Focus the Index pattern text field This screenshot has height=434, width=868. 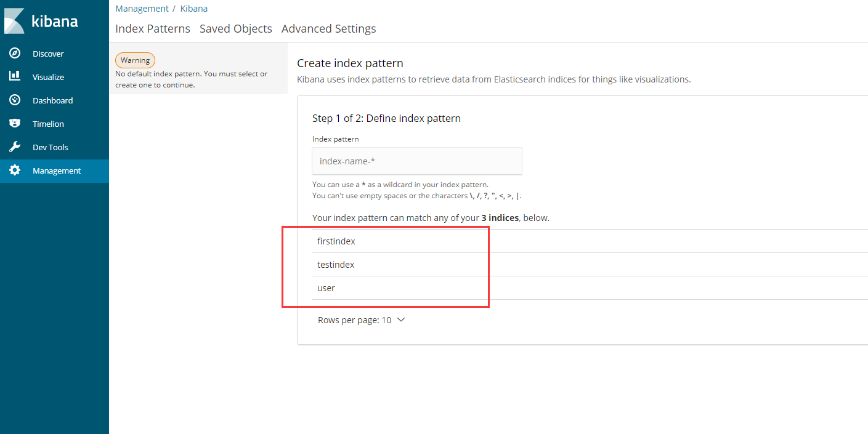417,161
